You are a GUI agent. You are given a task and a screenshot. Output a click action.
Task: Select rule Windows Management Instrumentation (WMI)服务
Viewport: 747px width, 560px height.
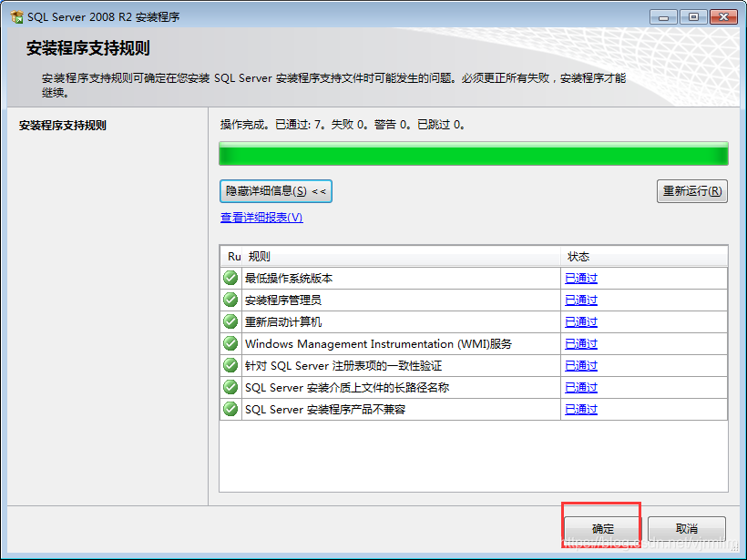pyautogui.click(x=378, y=344)
